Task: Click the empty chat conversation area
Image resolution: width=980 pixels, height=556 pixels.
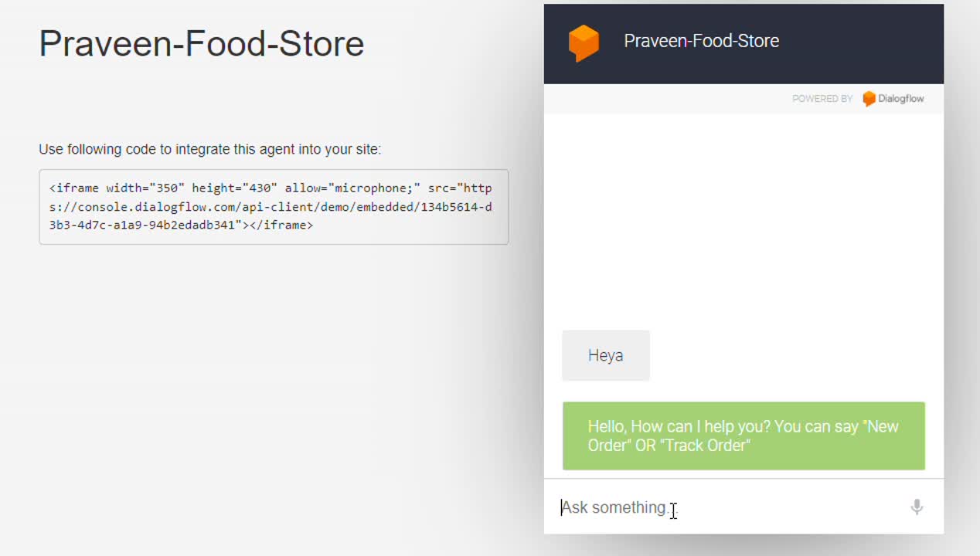Action: (744, 220)
